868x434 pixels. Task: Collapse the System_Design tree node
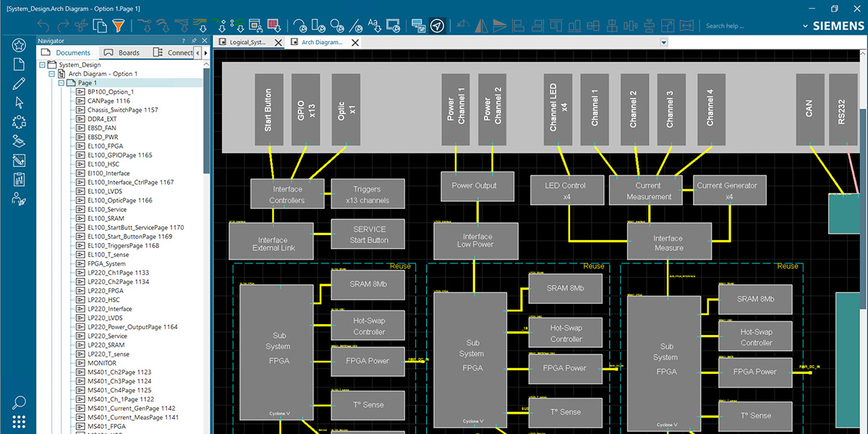click(x=42, y=64)
